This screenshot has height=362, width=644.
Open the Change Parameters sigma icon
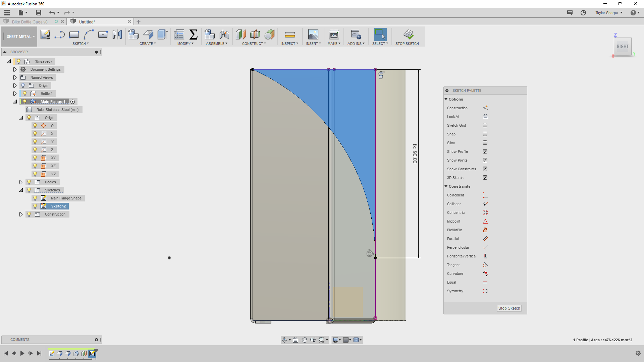point(193,35)
